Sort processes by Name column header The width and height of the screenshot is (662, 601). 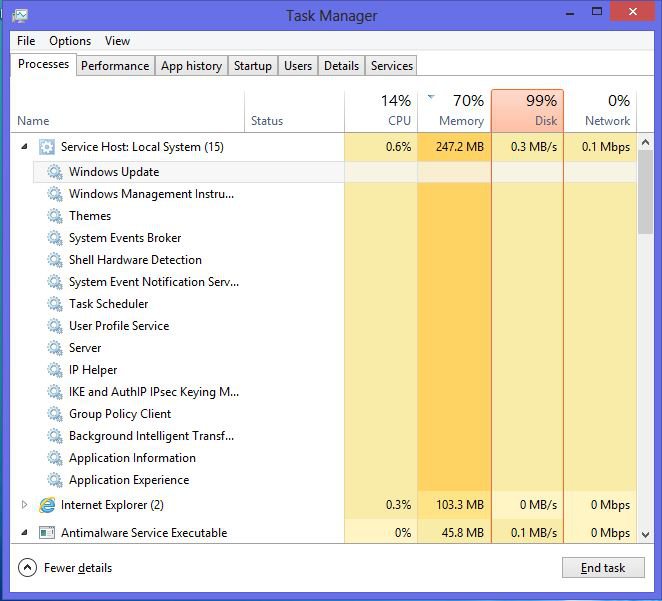point(128,111)
